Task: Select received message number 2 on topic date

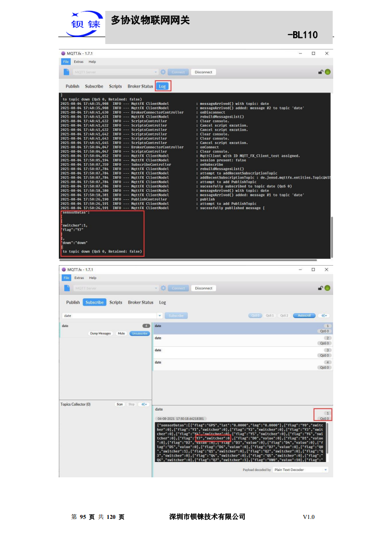Action: click(242, 340)
